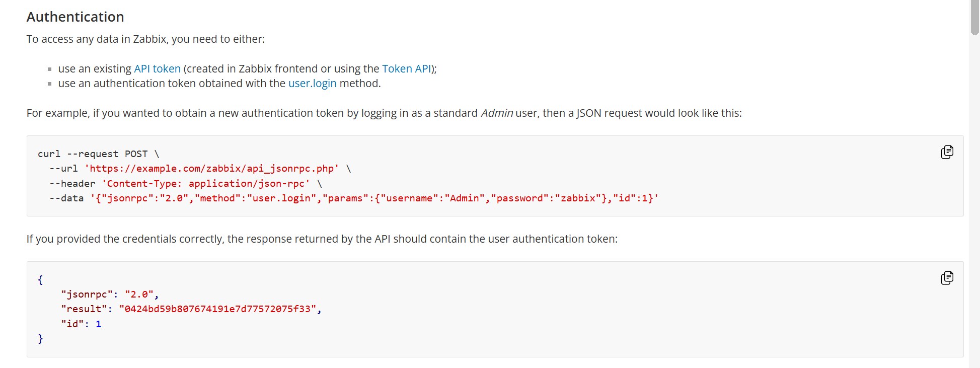Click the closing brace of JSON response
This screenshot has width=980, height=368.
coord(40,339)
